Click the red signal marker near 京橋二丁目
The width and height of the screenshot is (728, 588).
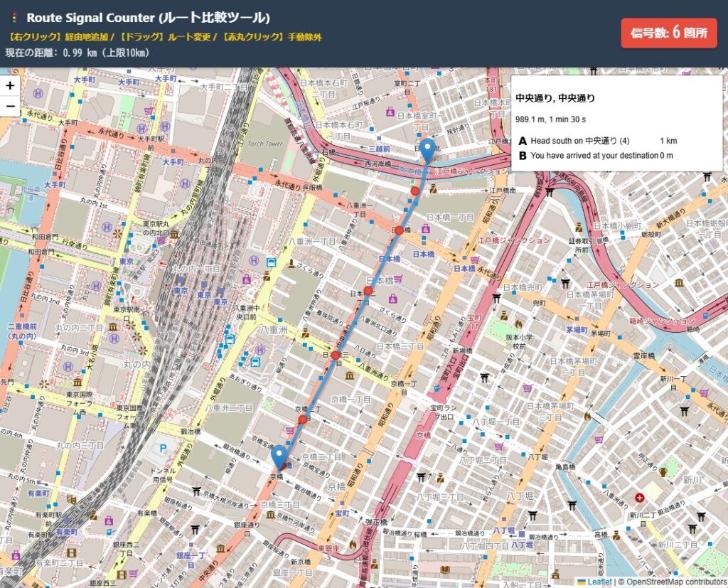[x=303, y=420]
